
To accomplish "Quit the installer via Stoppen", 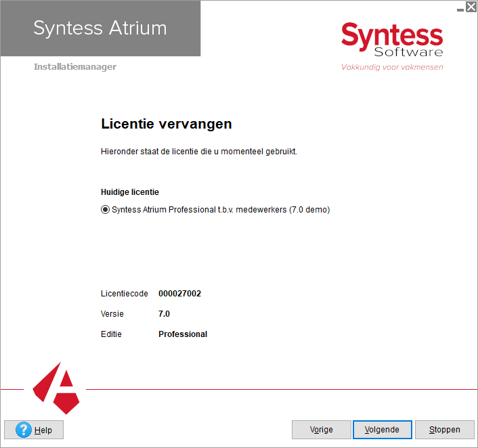I will [x=444, y=430].
